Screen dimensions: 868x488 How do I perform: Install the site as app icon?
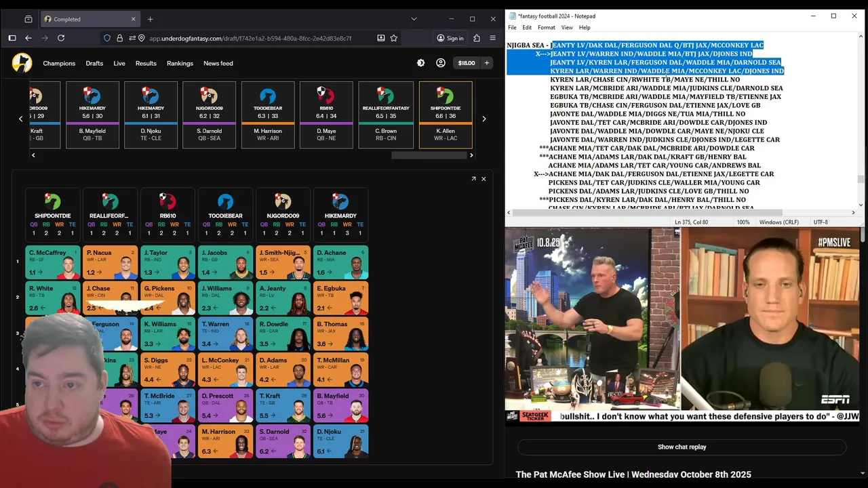(x=381, y=39)
